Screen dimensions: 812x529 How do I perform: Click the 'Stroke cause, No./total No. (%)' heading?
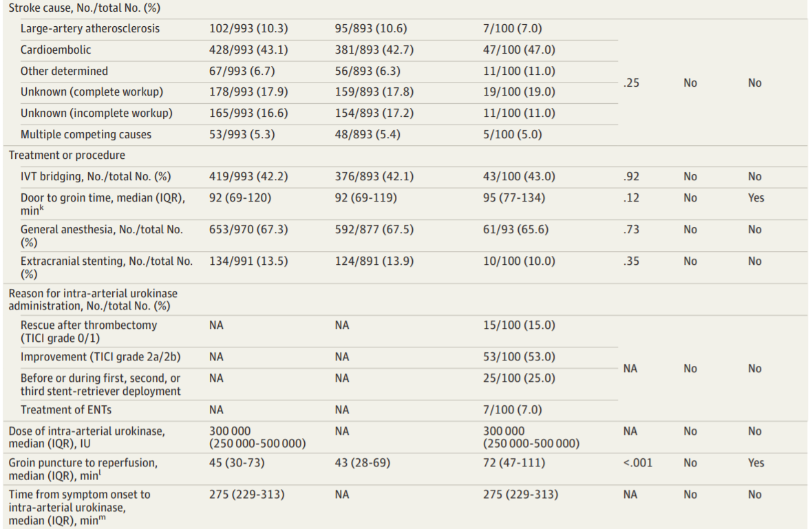tap(85, 8)
